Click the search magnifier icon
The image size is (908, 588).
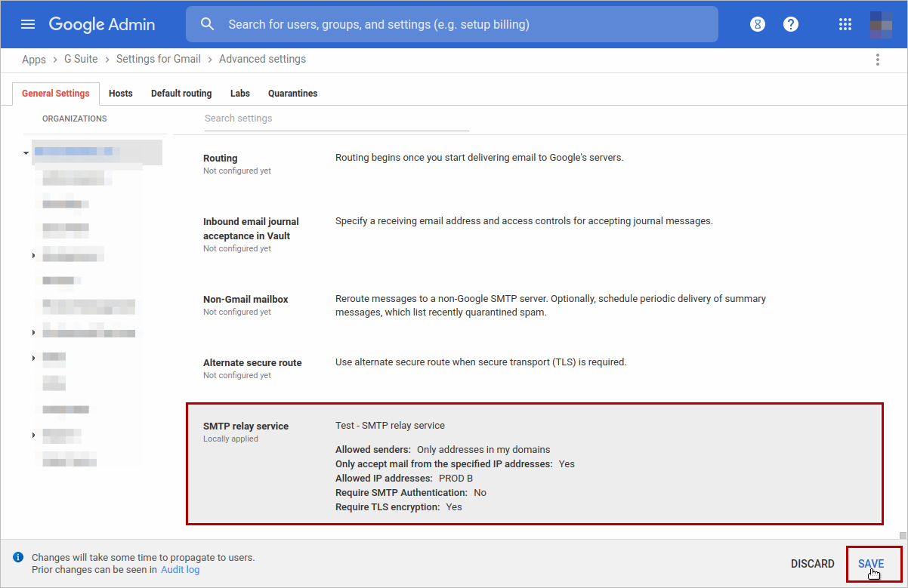[208, 24]
